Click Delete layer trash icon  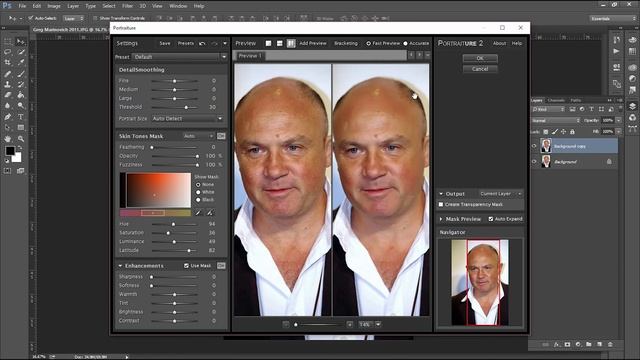point(610,344)
